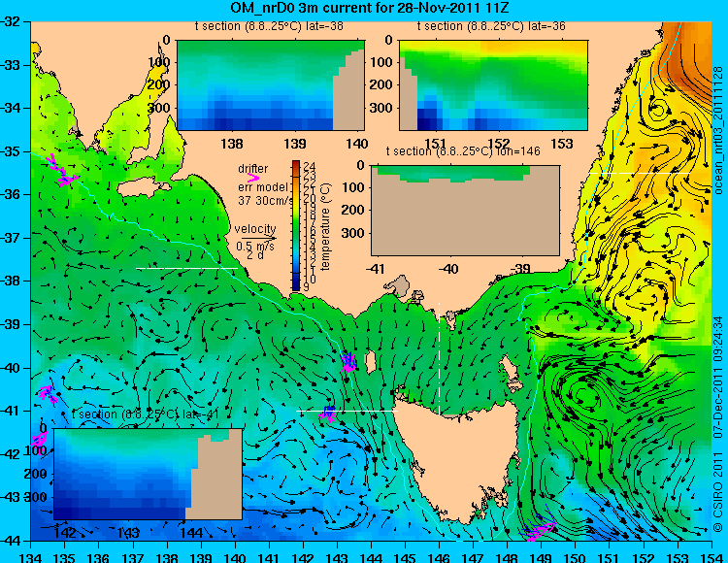728x563 pixels.
Task: Click the 'temperature (°C)' color bar label
Action: 325,227
